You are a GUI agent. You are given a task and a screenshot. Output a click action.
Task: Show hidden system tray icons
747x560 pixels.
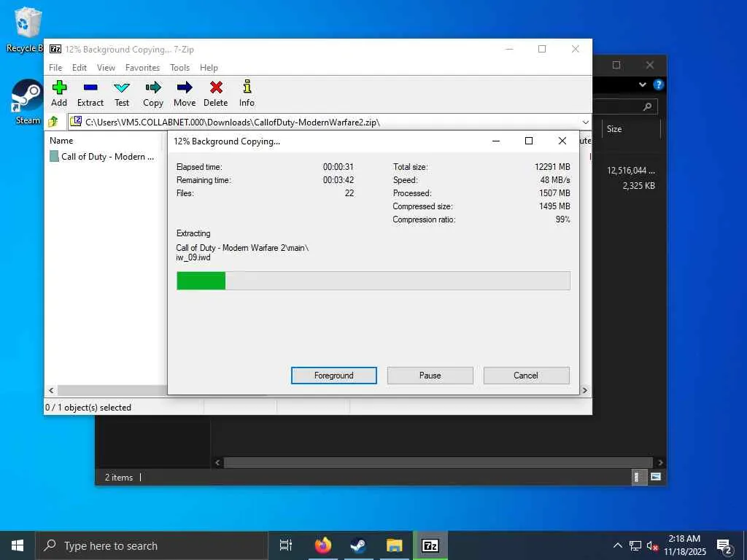[x=617, y=545]
